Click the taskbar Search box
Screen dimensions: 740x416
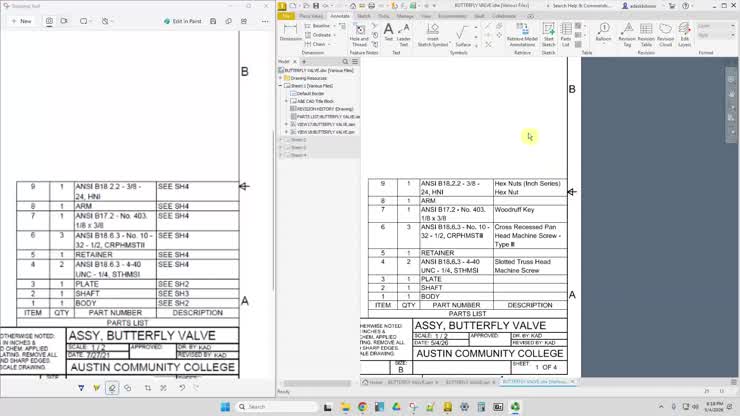point(277,407)
